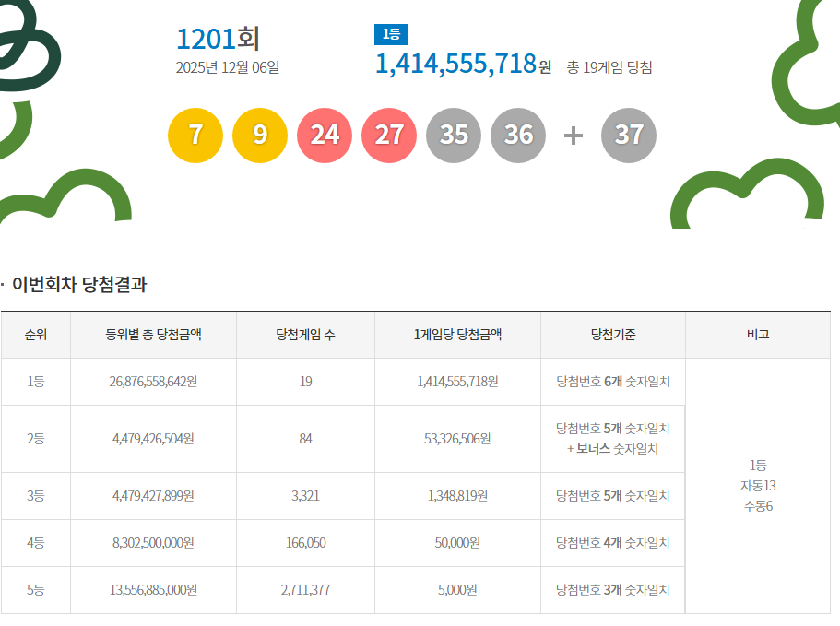The image size is (840, 626).
Task: Click the 순위 column header
Action: point(36,335)
